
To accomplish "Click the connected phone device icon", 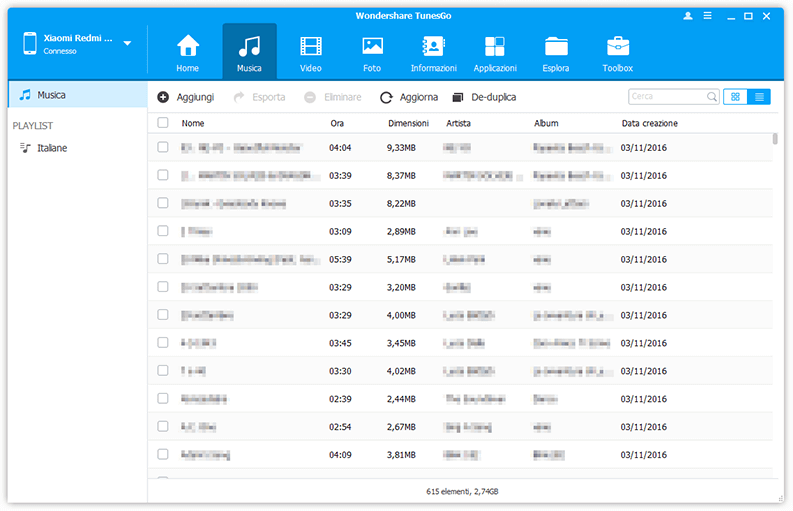I will [30, 44].
